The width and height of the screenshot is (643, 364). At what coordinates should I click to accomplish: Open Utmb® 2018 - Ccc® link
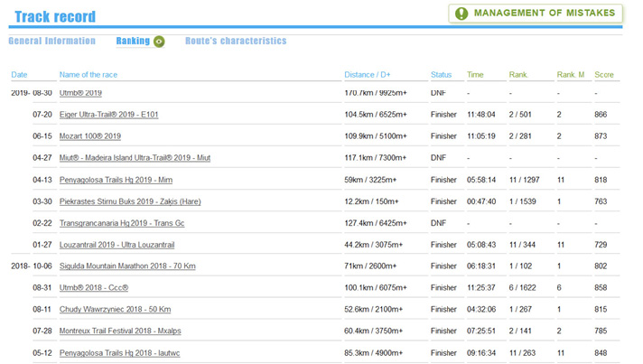coord(94,288)
